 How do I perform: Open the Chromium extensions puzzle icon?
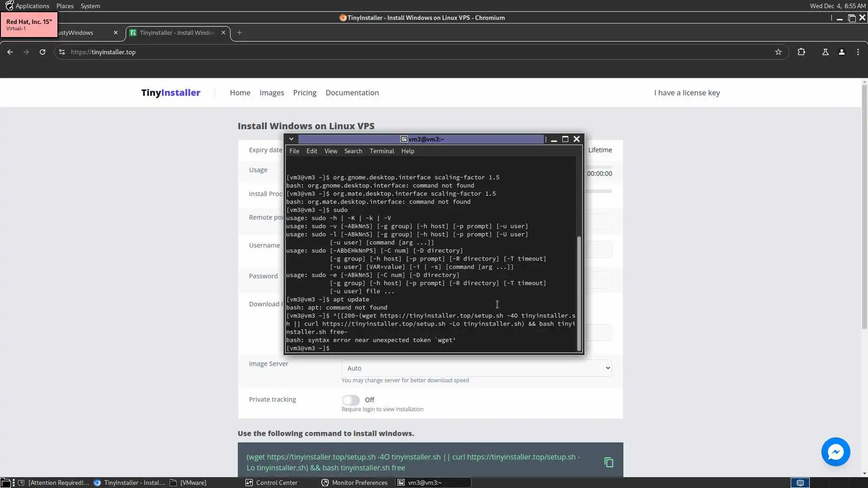pyautogui.click(x=801, y=52)
